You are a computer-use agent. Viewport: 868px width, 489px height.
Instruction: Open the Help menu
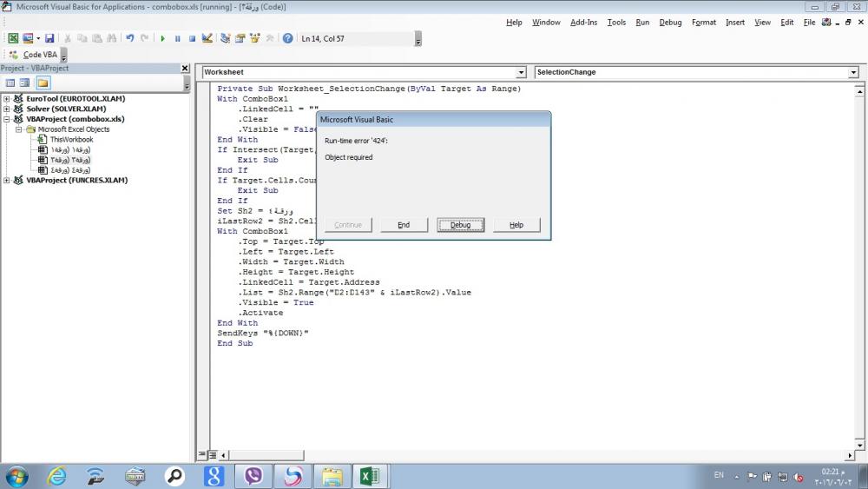click(x=514, y=23)
